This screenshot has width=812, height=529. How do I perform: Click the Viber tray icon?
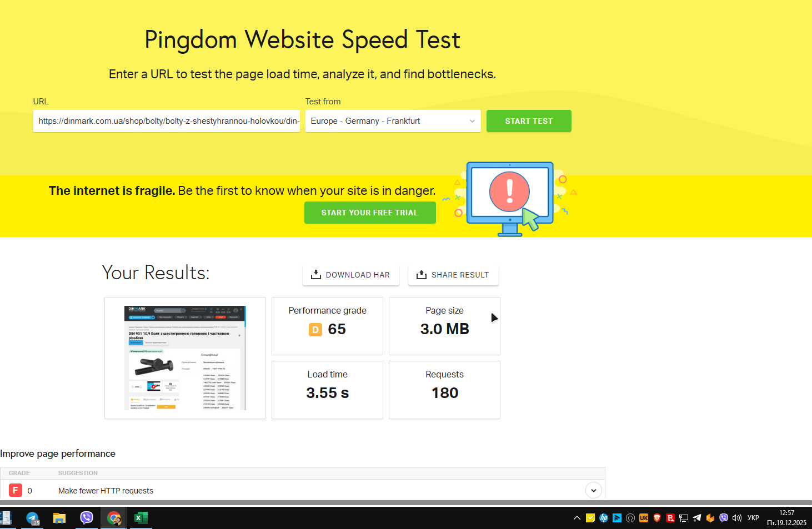(x=724, y=518)
